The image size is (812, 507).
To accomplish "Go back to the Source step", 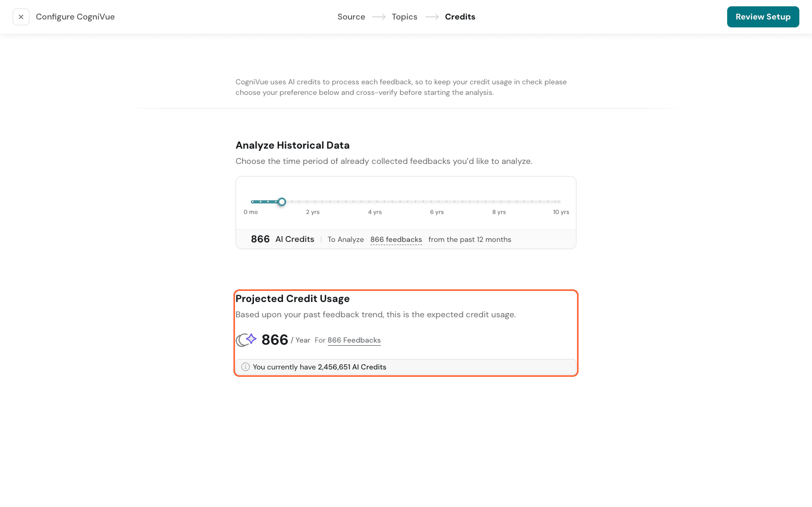I will [x=351, y=17].
